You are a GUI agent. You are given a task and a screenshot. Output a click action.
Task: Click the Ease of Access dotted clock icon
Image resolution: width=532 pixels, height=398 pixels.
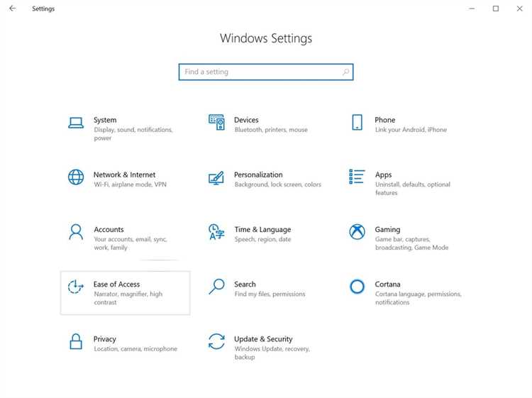click(x=76, y=287)
